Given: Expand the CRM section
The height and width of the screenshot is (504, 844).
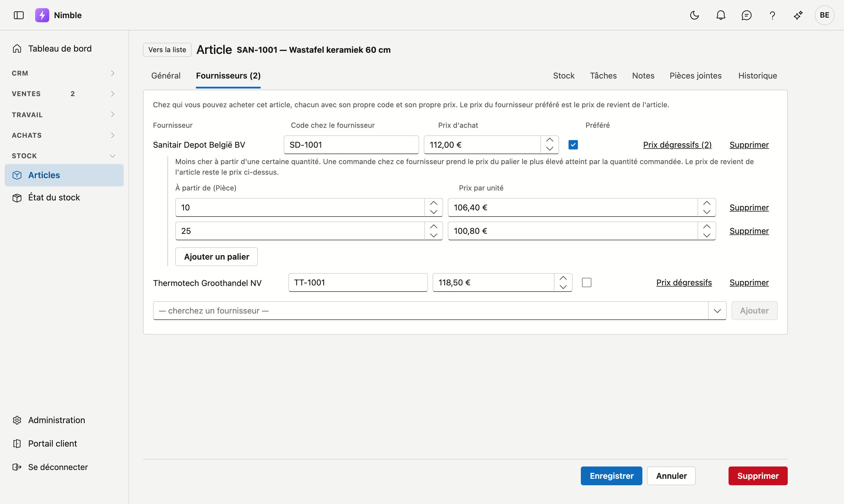Looking at the screenshot, I should tap(64, 73).
